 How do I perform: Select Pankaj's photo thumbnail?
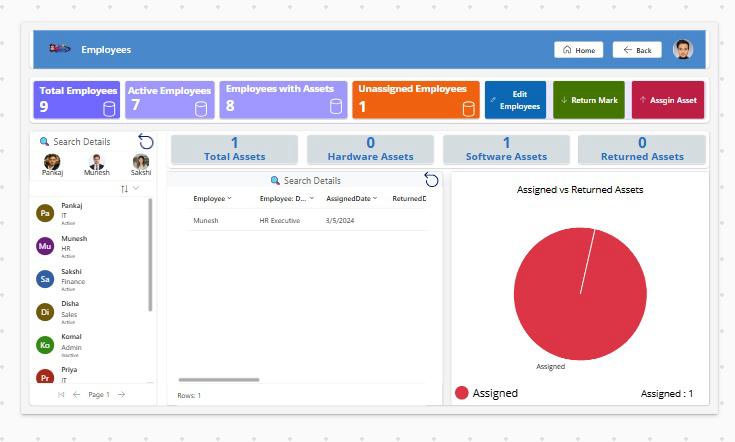(52, 162)
